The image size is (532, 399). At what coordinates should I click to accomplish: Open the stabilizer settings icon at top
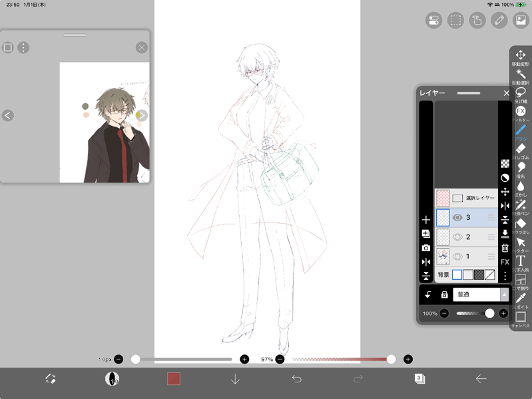click(433, 21)
